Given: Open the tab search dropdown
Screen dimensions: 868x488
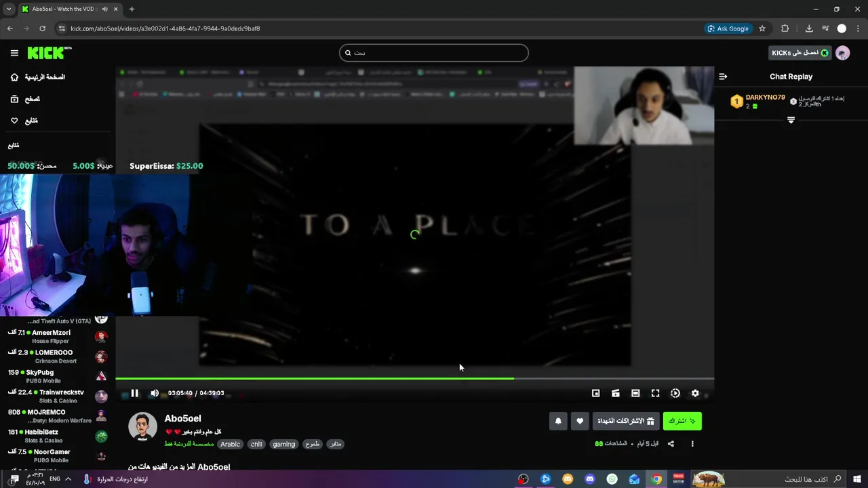Looking at the screenshot, I should 9,9.
